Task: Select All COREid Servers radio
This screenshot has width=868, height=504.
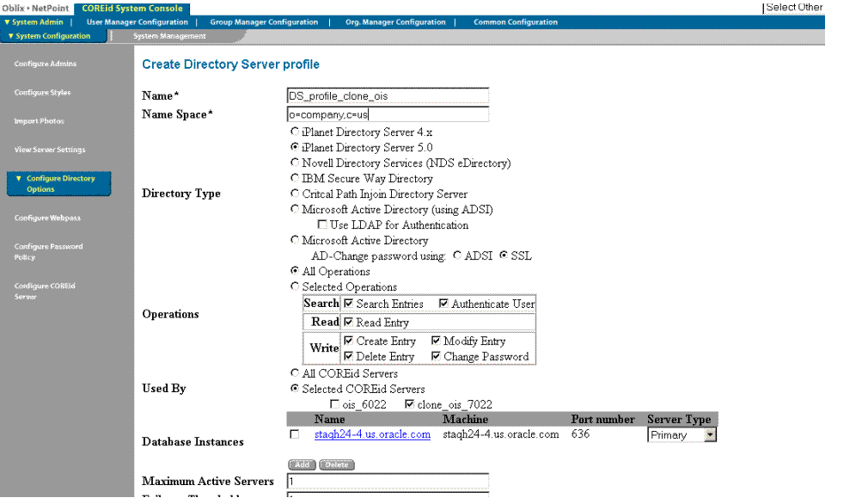Action: 295,372
